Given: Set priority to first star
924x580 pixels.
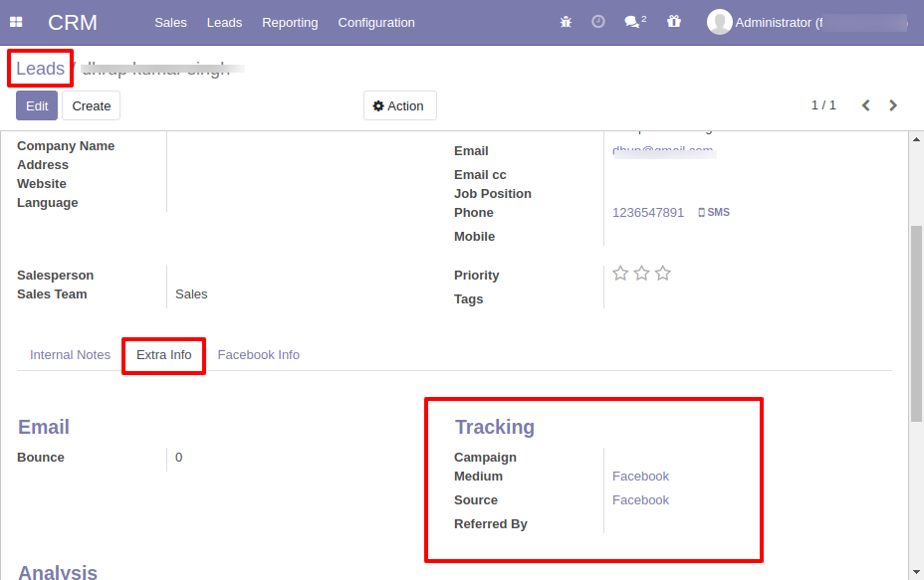Looking at the screenshot, I should [x=620, y=274].
